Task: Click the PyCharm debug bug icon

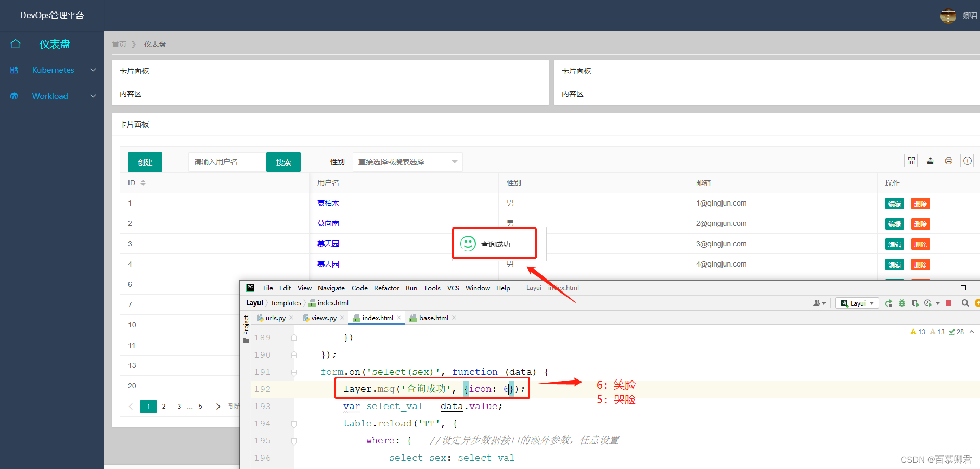Action: (902, 303)
